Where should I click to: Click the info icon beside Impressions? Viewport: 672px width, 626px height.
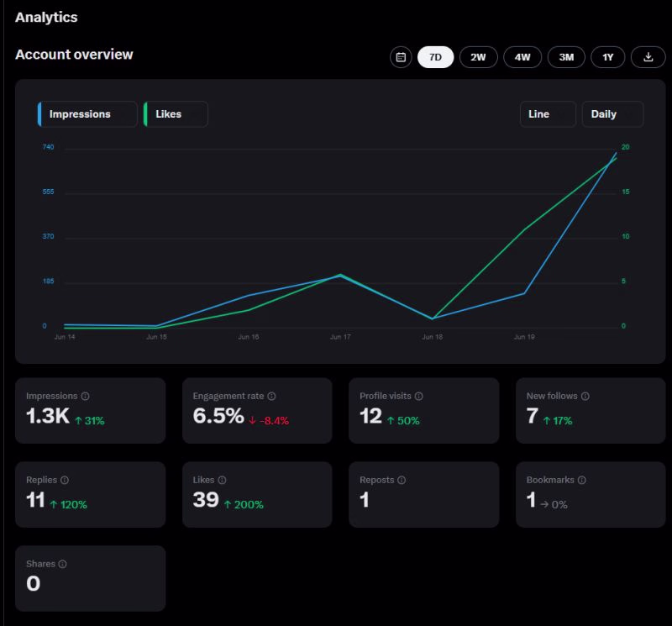[86, 396]
